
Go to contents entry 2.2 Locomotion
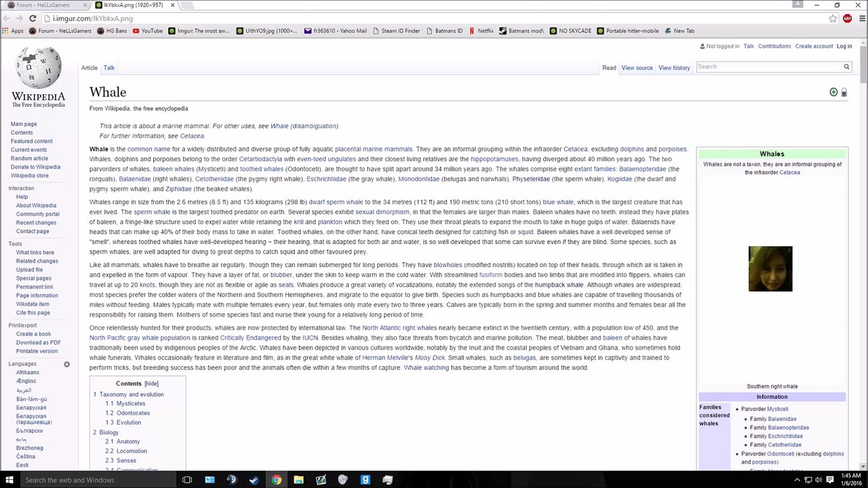click(126, 451)
